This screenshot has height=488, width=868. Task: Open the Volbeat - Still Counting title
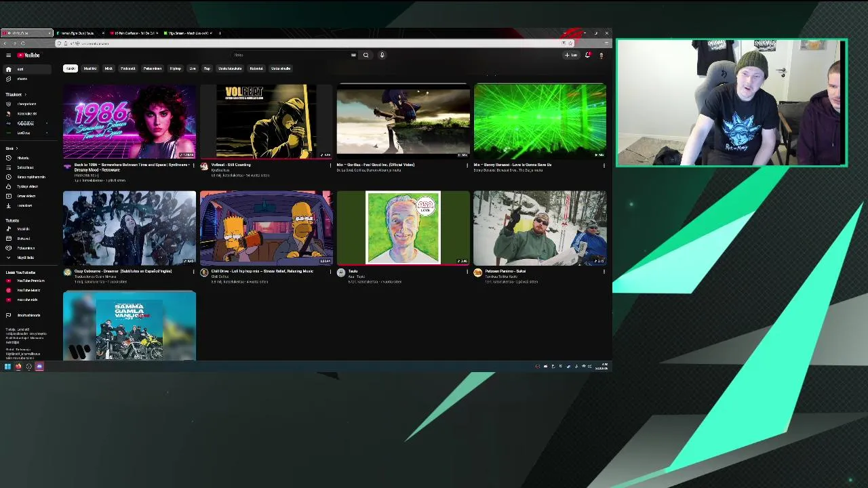(x=231, y=165)
